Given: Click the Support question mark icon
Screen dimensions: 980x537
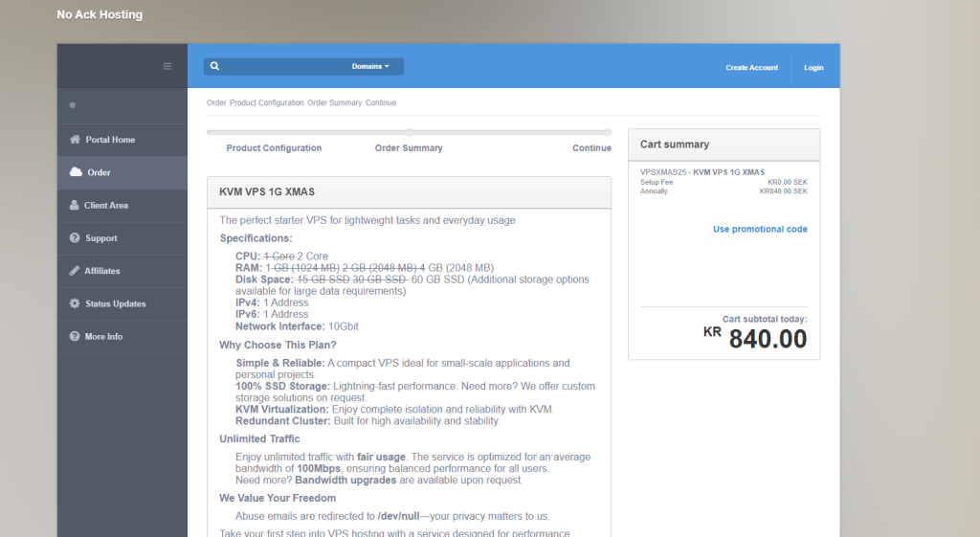Looking at the screenshot, I should point(75,238).
